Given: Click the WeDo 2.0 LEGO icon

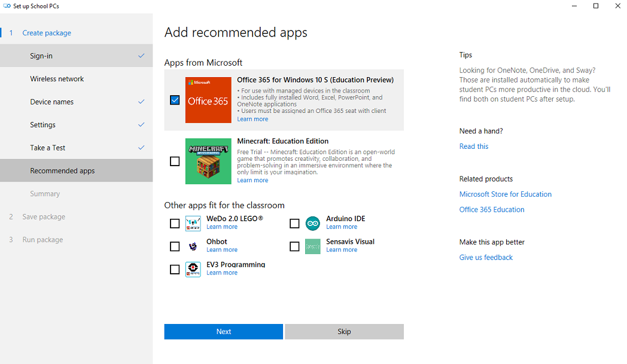Looking at the screenshot, I should (193, 224).
